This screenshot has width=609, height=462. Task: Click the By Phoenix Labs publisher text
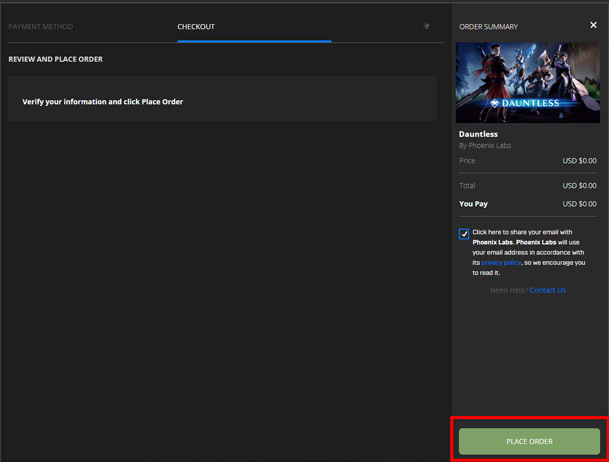point(484,145)
